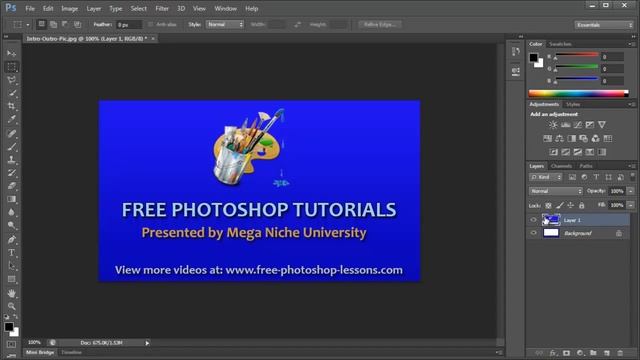The image size is (640, 360).
Task: Click the layer style fx icon
Action: [x=553, y=353]
